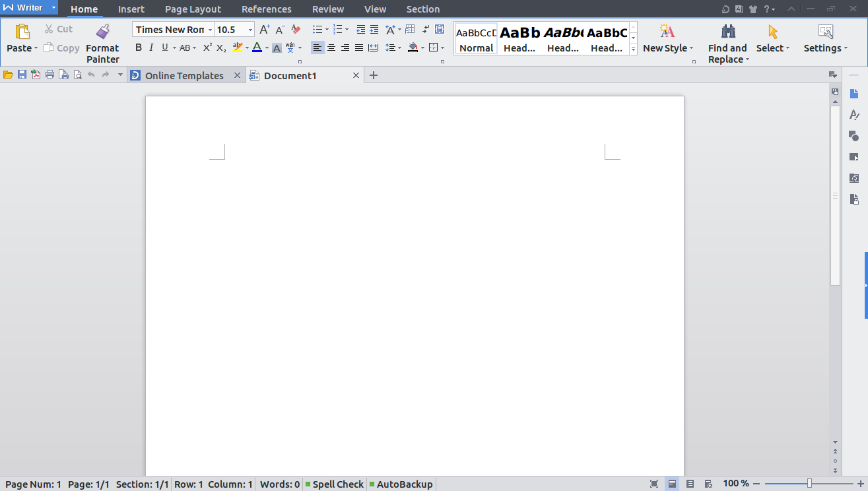Apply subscript formatting
This screenshot has width=868, height=491.
[221, 48]
